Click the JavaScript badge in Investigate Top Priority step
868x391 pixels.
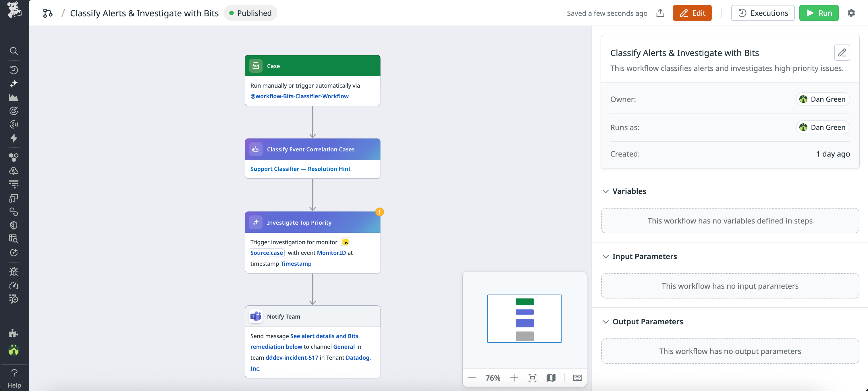[x=345, y=242]
